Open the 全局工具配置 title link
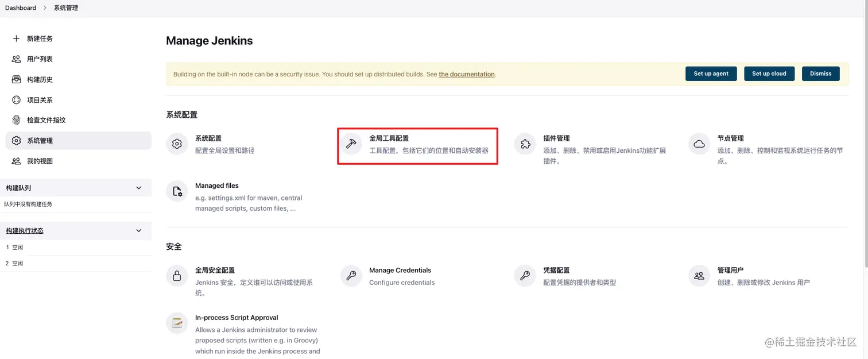The image size is (868, 359). (389, 138)
